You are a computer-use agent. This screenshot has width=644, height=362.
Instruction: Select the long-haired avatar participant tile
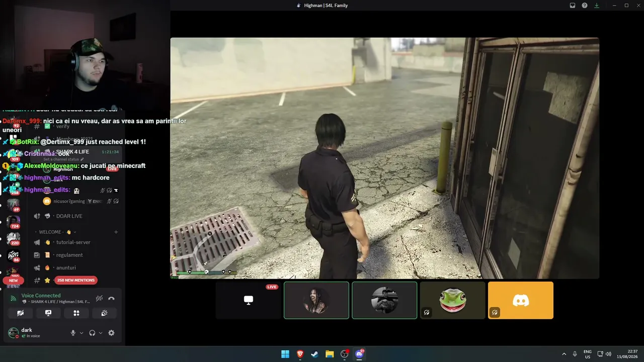[316, 300]
